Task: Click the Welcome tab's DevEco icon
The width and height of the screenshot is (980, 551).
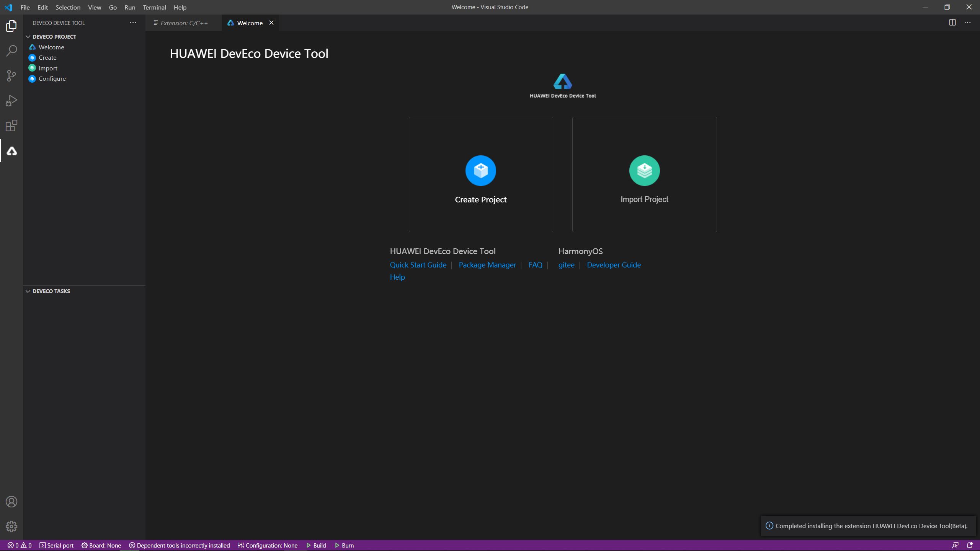Action: pyautogui.click(x=230, y=23)
